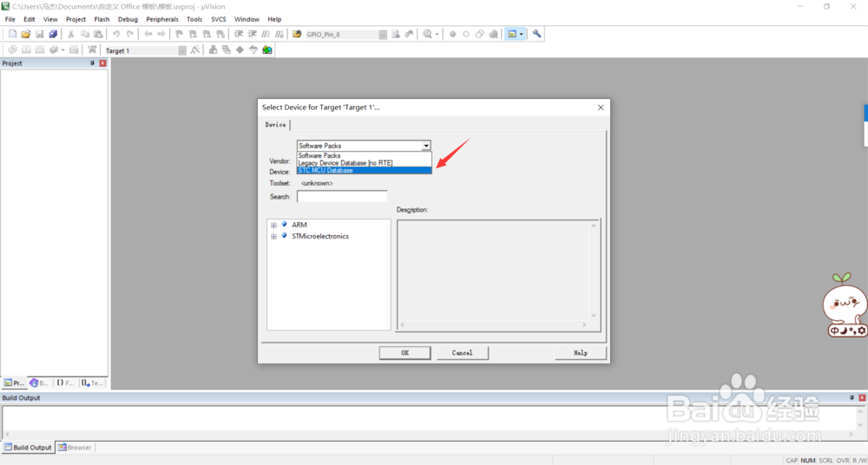The width and height of the screenshot is (868, 465).
Task: Switch to the Te... templates panel tab
Action: 93,383
